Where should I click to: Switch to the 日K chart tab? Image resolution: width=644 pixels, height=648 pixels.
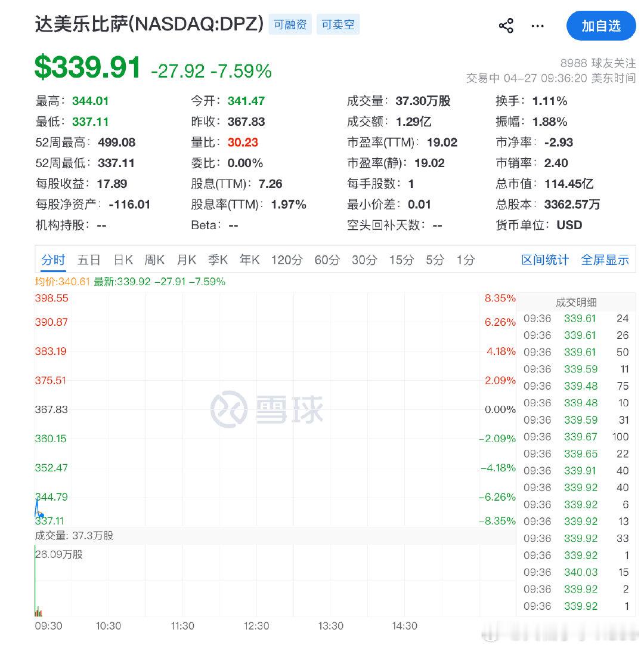click(x=123, y=260)
